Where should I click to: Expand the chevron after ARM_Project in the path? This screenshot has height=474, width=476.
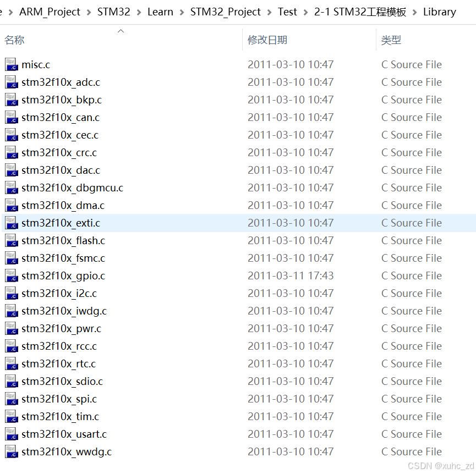pyautogui.click(x=89, y=13)
